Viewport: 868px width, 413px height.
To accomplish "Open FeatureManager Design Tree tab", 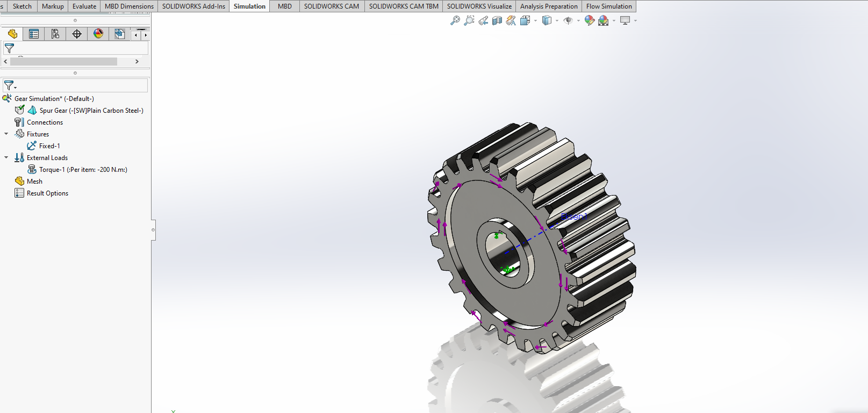I will click(12, 34).
